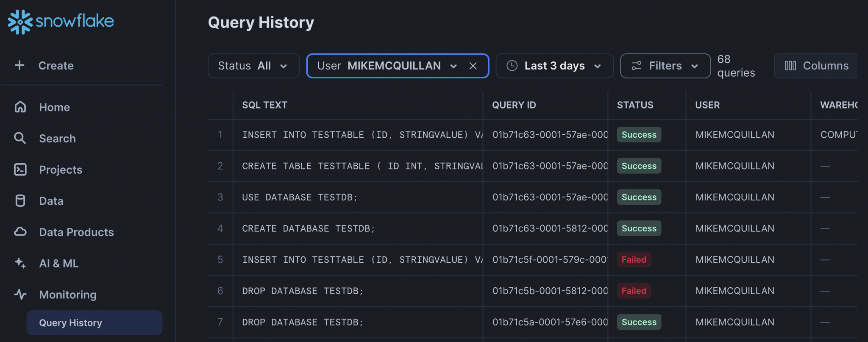Open the Columns selector button
This screenshot has width=868, height=342.
point(816,66)
